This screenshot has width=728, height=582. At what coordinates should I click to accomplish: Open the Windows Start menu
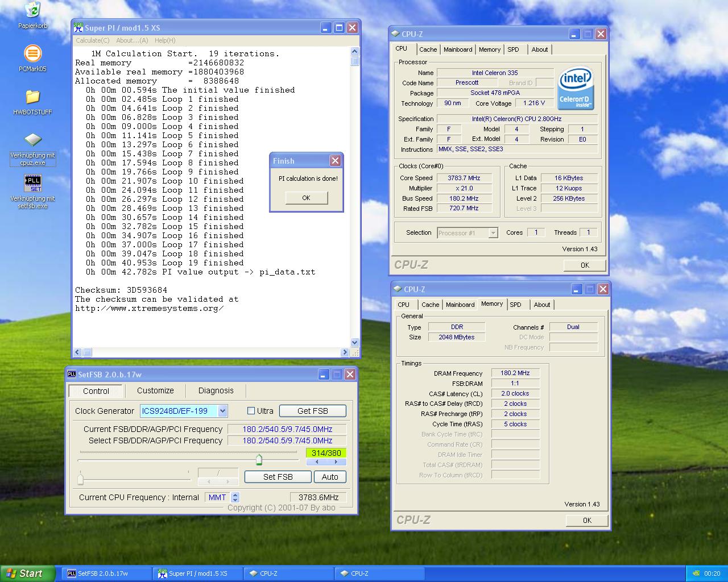[x=27, y=573]
